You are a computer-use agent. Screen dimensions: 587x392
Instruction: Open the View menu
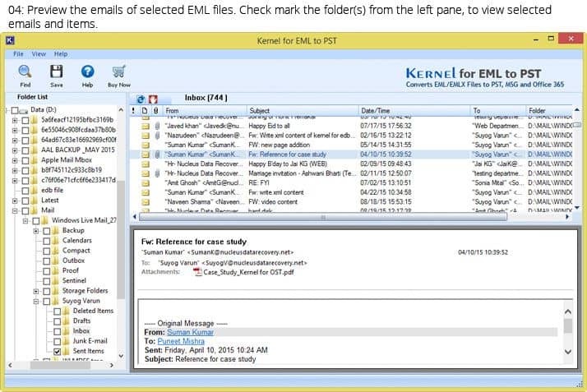click(39, 54)
